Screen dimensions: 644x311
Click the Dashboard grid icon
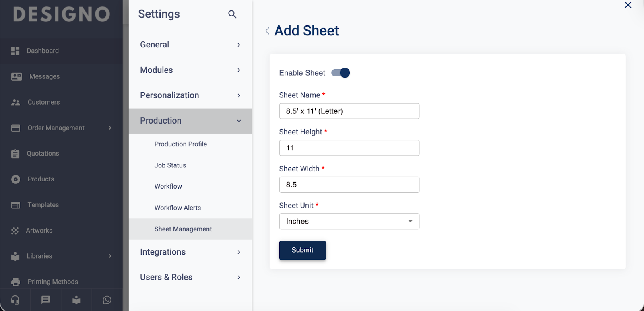click(15, 51)
